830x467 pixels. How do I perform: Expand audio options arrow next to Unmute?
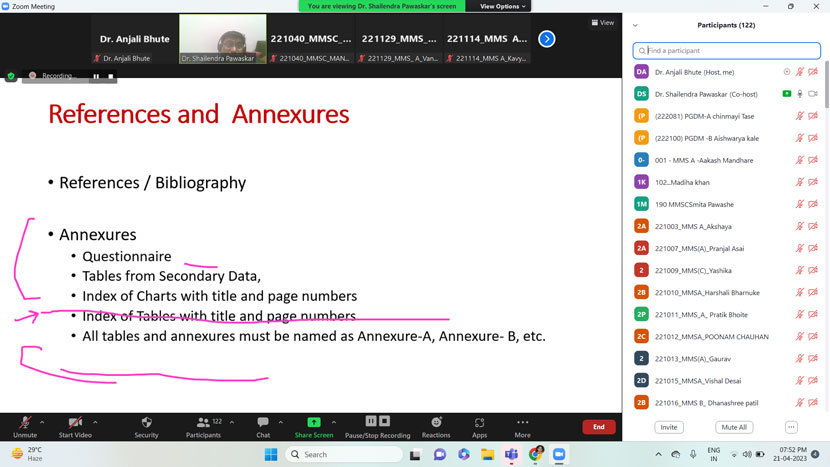pos(44,421)
